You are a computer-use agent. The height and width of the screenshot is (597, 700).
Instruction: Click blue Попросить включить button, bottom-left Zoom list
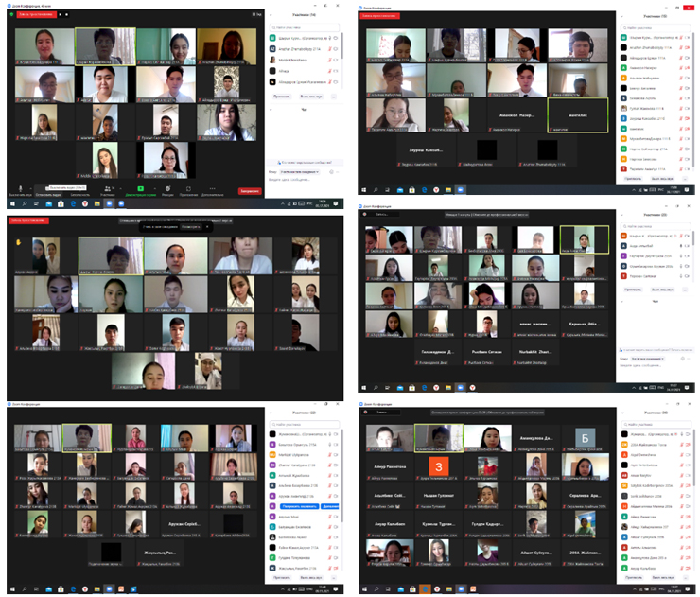(x=300, y=506)
